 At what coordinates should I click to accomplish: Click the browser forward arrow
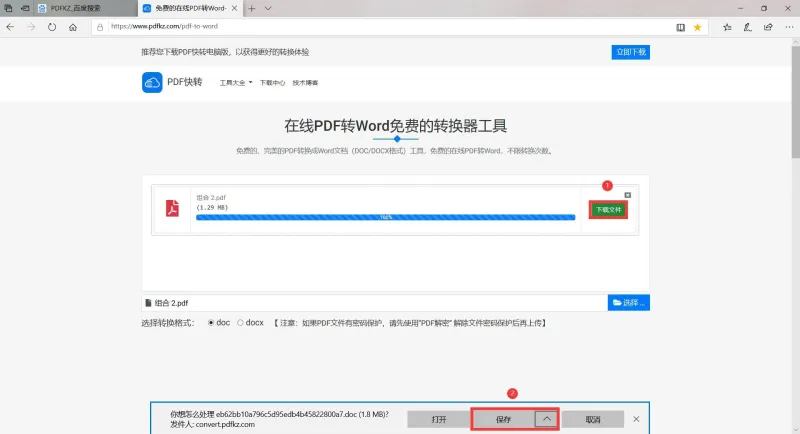pyautogui.click(x=31, y=27)
